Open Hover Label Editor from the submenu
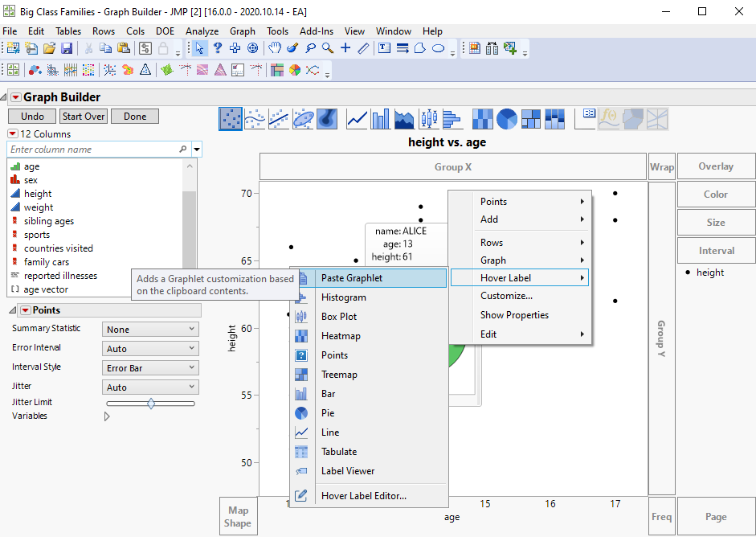The height and width of the screenshot is (537, 756). (x=363, y=496)
